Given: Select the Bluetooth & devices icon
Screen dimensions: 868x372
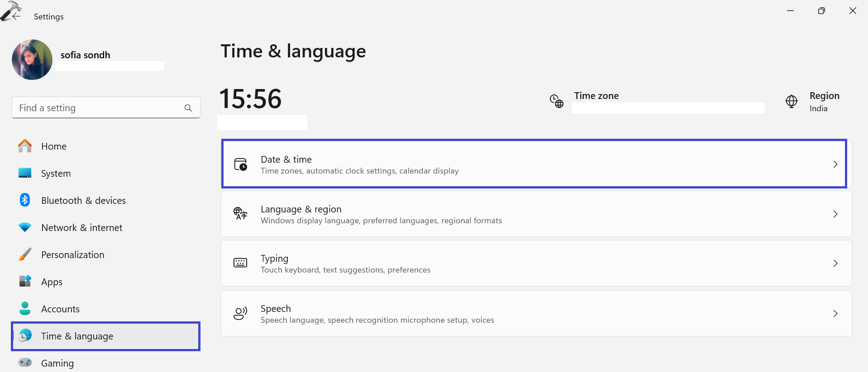Looking at the screenshot, I should [x=25, y=200].
